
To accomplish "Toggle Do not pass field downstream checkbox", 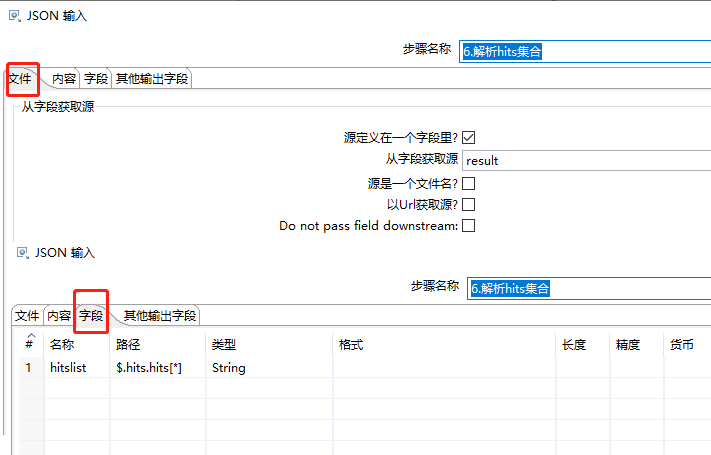I will (x=468, y=225).
